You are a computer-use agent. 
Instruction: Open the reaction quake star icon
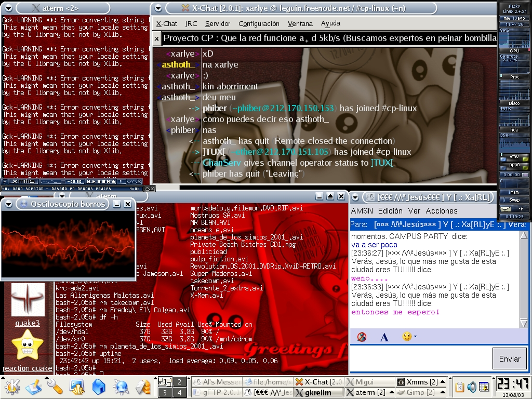pyautogui.click(x=28, y=345)
